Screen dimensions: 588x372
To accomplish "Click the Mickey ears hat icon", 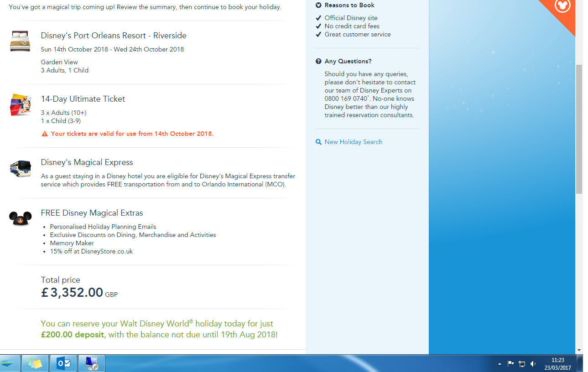I will [x=20, y=218].
